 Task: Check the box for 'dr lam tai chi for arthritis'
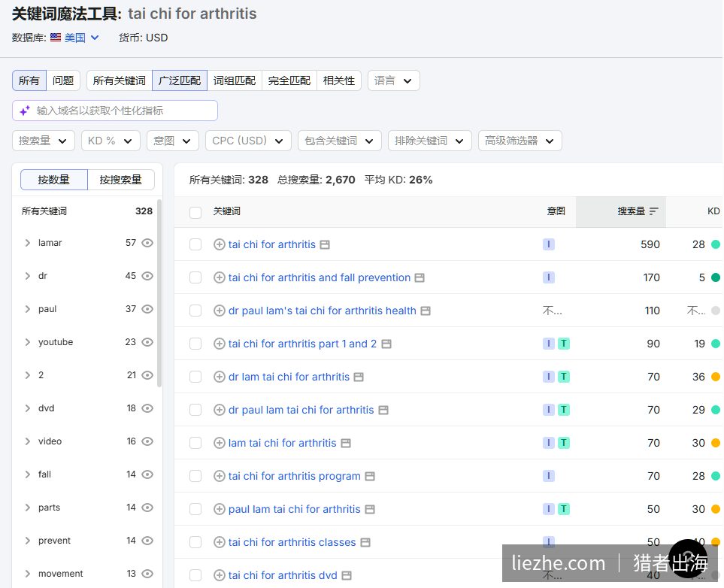click(195, 377)
